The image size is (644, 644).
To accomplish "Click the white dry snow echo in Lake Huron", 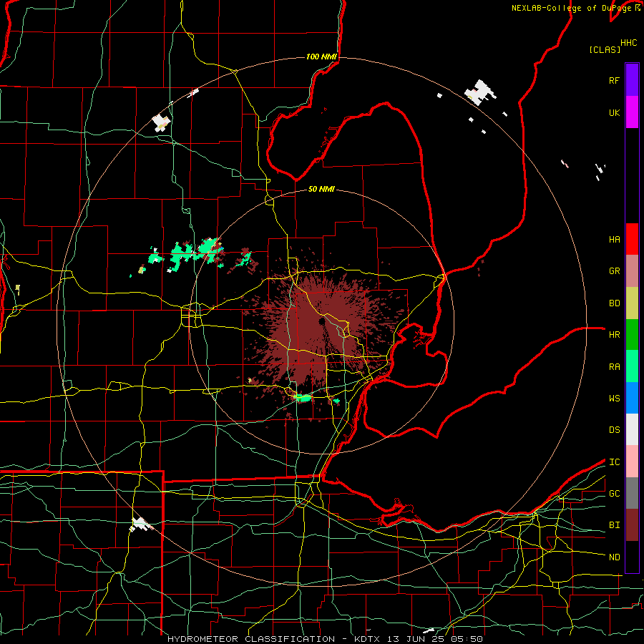I will 479,92.
